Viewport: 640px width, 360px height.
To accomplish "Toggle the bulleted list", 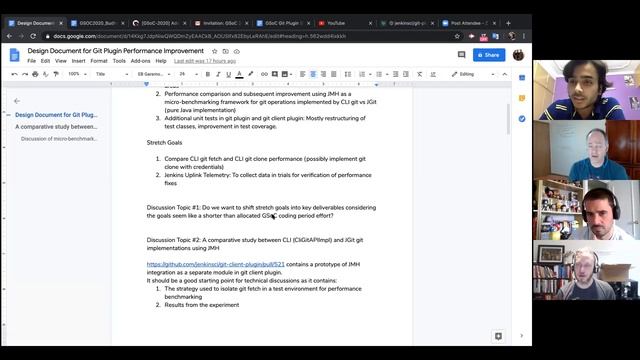I will 379,74.
